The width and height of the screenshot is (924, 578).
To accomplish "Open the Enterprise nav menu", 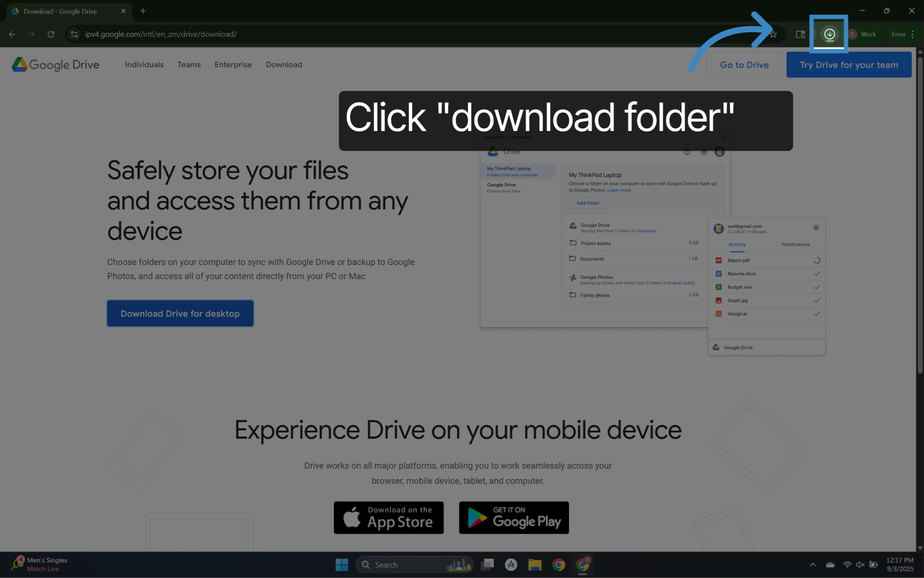I will (233, 65).
